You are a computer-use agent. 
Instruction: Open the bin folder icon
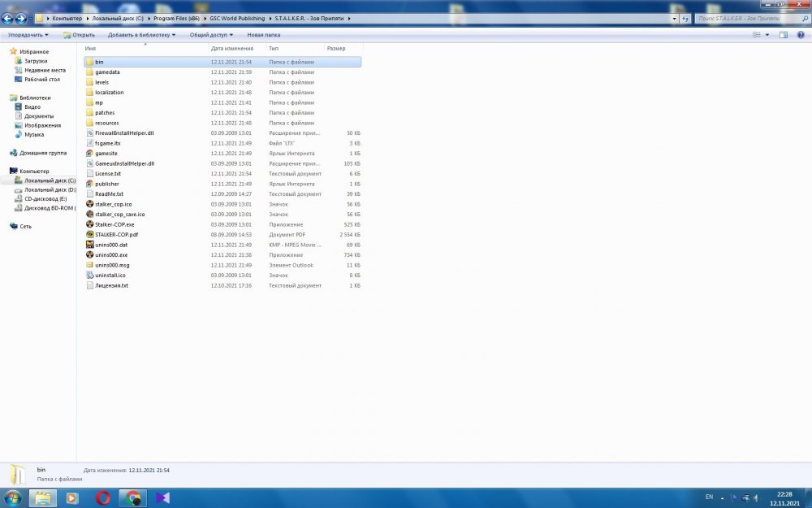point(89,62)
